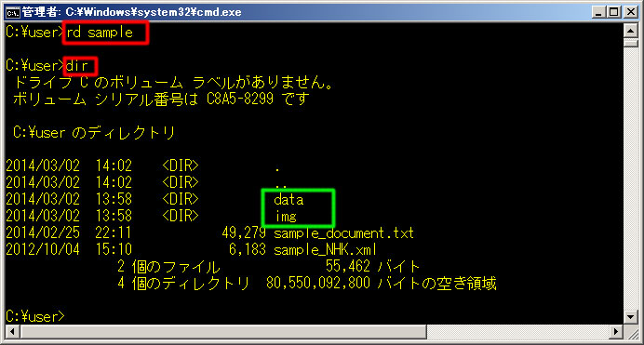Click the horizontal scrollbar thumb

click(223, 331)
